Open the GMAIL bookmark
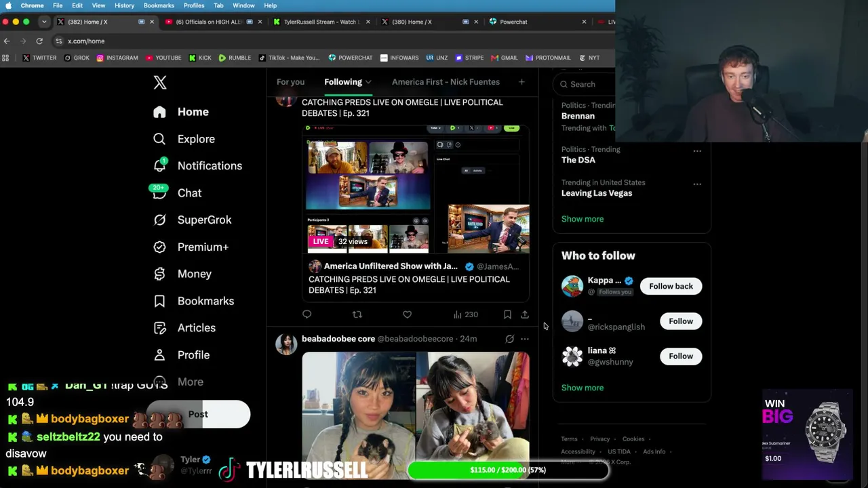Screen dimensions: 868x488 coord(504,58)
